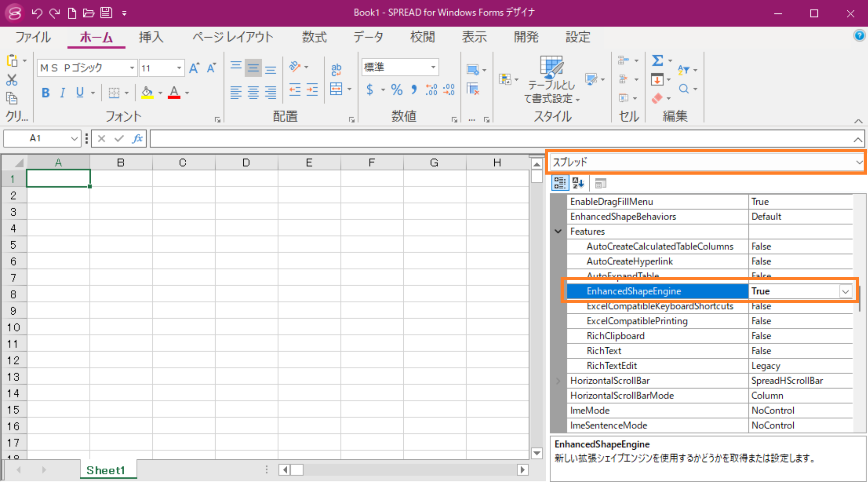Expand the HorizontalScrollBar property
868x482 pixels.
[x=558, y=381]
